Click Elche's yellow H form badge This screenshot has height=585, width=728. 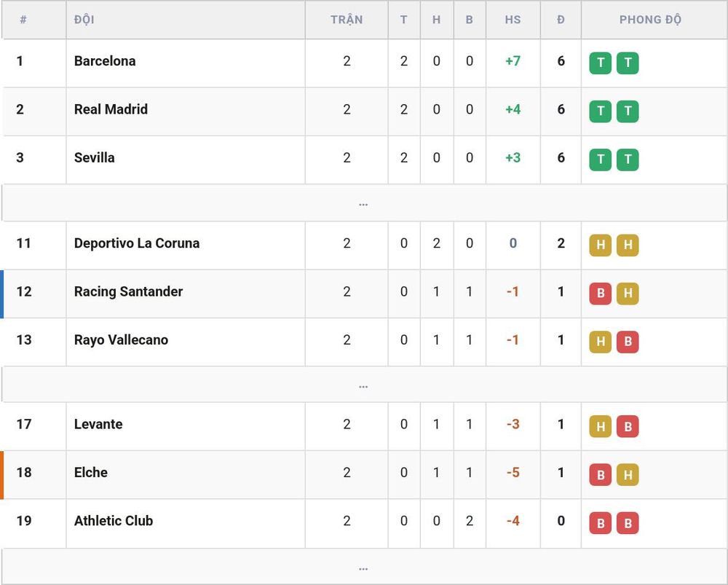click(628, 474)
